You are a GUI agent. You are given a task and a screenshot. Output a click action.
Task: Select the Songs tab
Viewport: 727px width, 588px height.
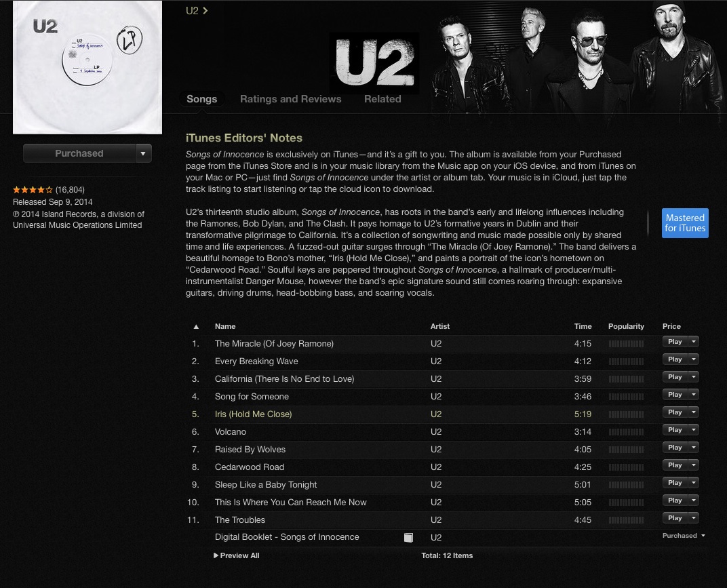point(201,99)
